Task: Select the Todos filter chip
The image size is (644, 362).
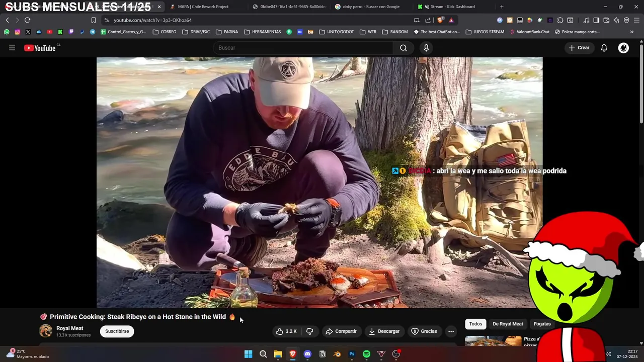Action: (475, 324)
